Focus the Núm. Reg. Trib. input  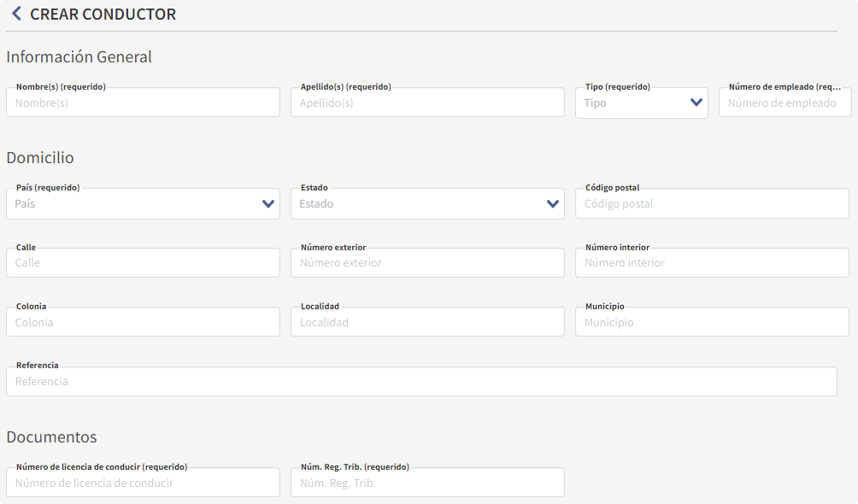[427, 483]
